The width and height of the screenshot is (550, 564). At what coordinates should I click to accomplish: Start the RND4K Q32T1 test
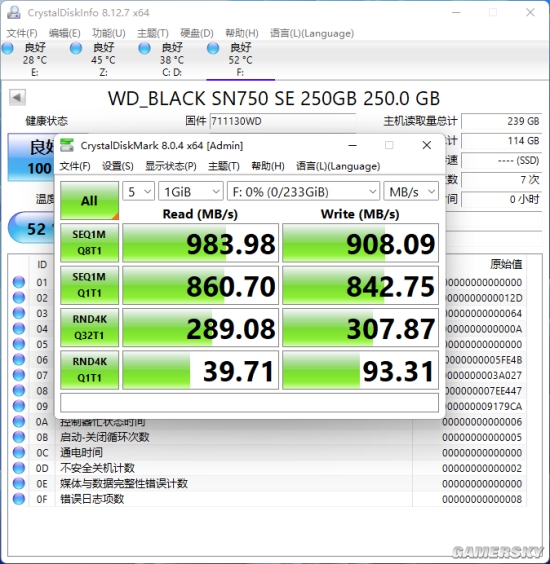pyautogui.click(x=90, y=327)
